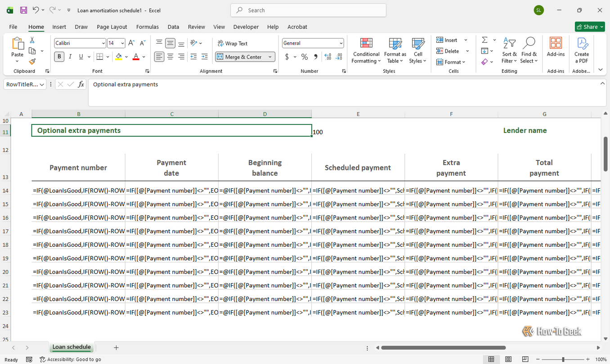Open the Insert ribbon tab
Image resolution: width=610 pixels, height=364 pixels.
click(59, 27)
